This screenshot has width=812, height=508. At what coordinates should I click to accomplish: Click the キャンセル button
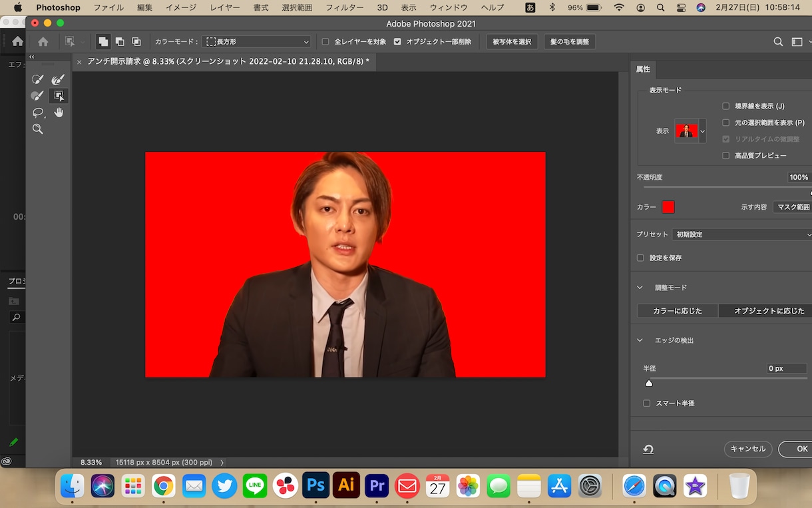pos(748,449)
